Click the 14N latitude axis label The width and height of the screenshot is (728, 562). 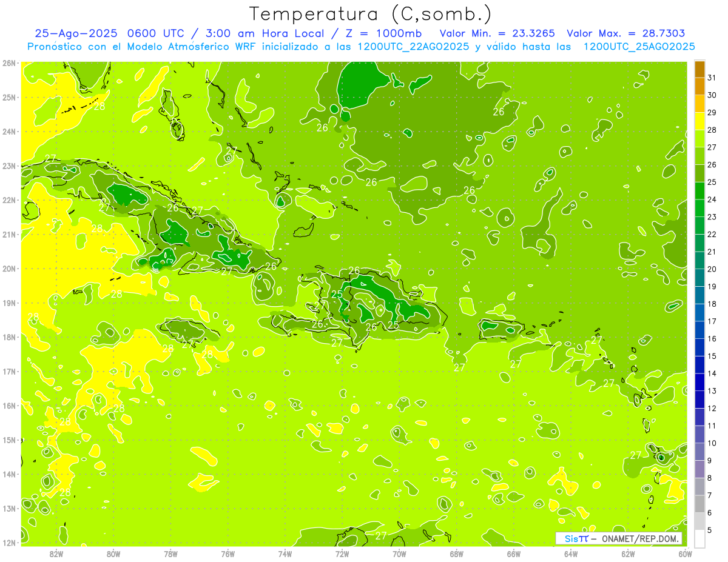click(9, 474)
